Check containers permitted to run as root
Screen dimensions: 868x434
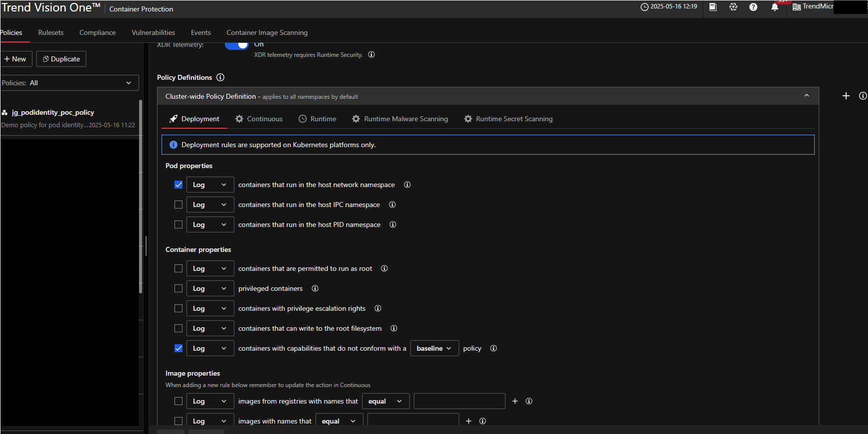point(178,268)
